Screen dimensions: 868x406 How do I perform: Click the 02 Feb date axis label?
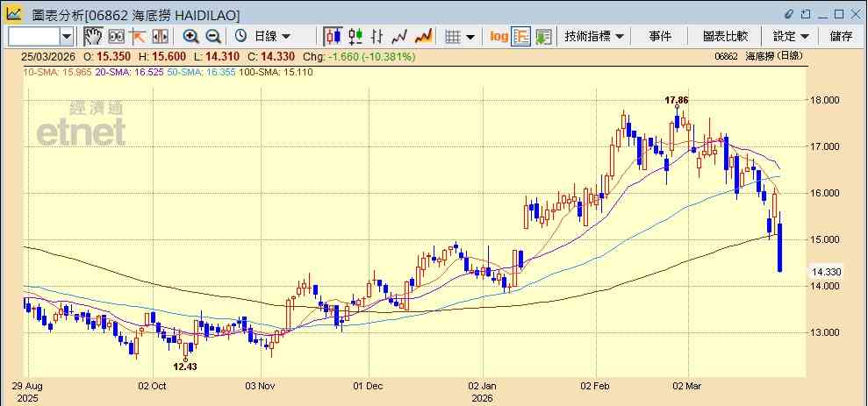point(596,386)
